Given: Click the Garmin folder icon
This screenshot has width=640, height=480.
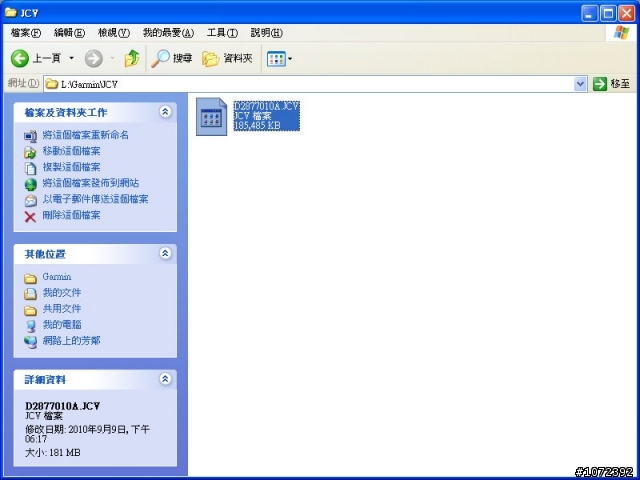Looking at the screenshot, I should pos(30,278).
